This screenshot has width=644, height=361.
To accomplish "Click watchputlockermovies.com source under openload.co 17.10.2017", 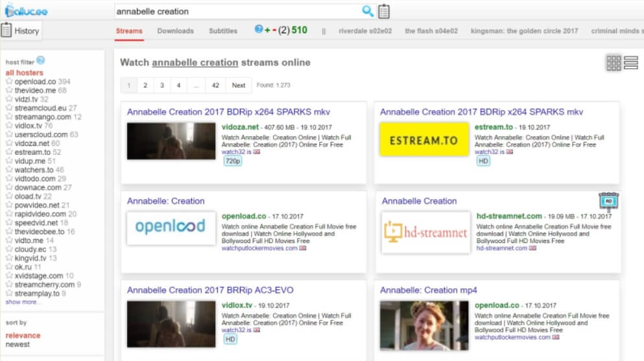I will (259, 248).
